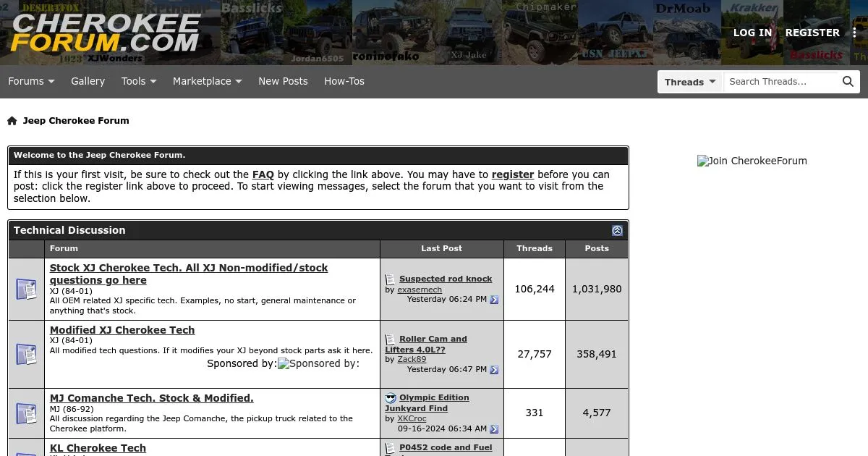Screen dimensions: 868x456
Task: Click 358,491 posts count
Action: (597, 354)
